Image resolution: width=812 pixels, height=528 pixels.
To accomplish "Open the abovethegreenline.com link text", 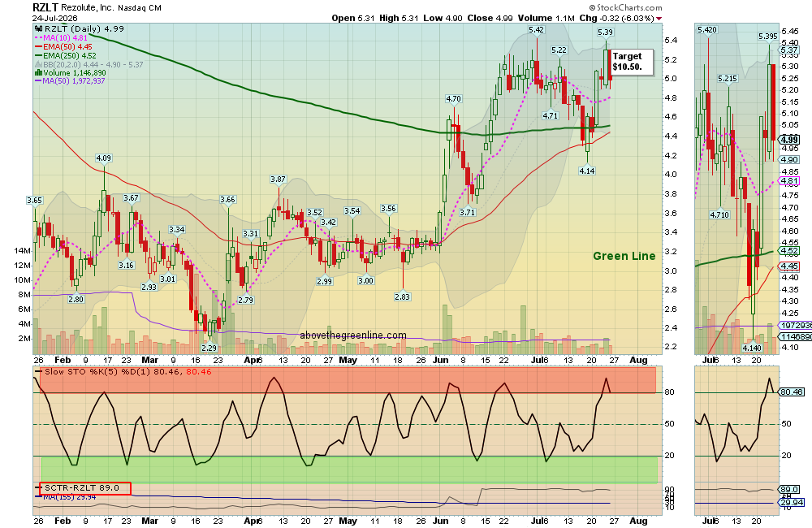I will tap(353, 335).
